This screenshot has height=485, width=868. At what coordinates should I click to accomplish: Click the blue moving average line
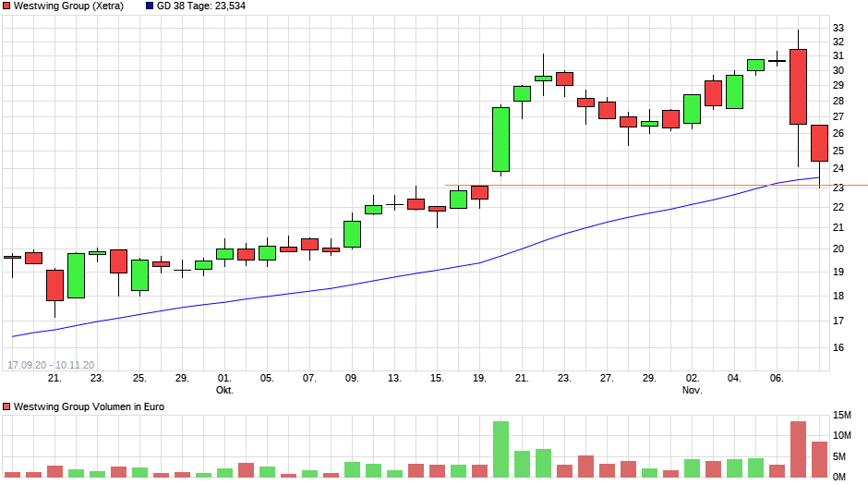click(x=416, y=273)
